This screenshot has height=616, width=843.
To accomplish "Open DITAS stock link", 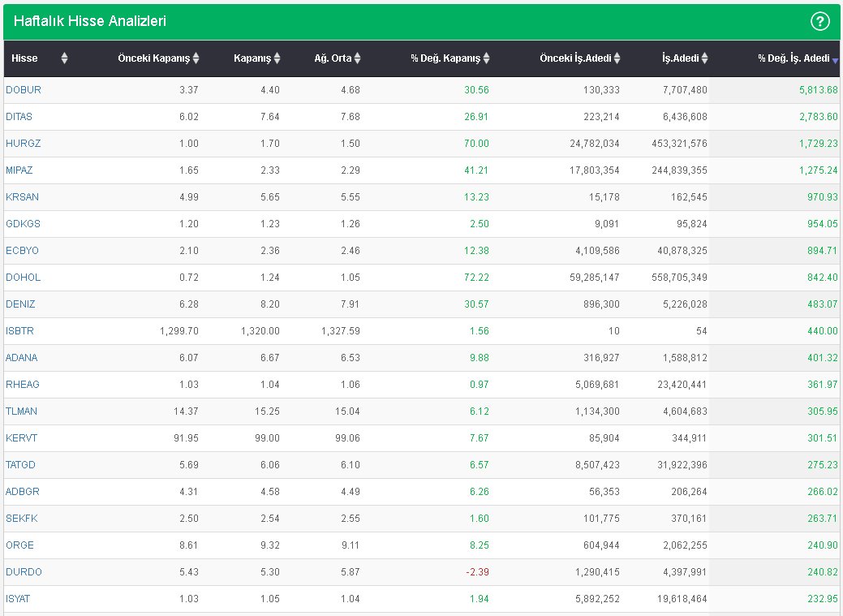I will click(x=19, y=117).
